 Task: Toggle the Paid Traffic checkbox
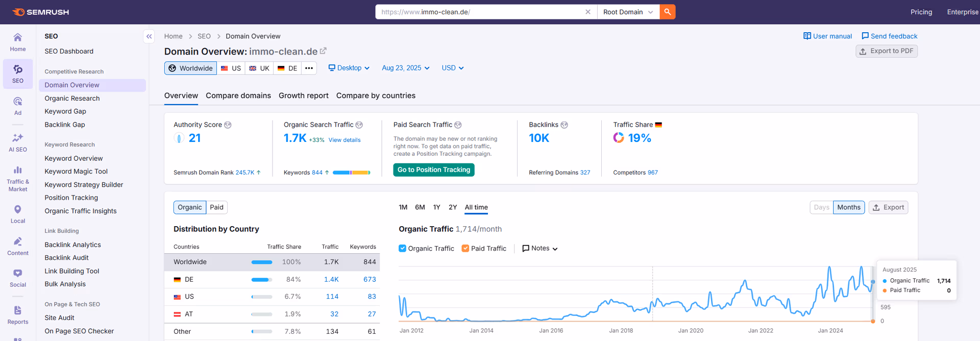pos(465,248)
